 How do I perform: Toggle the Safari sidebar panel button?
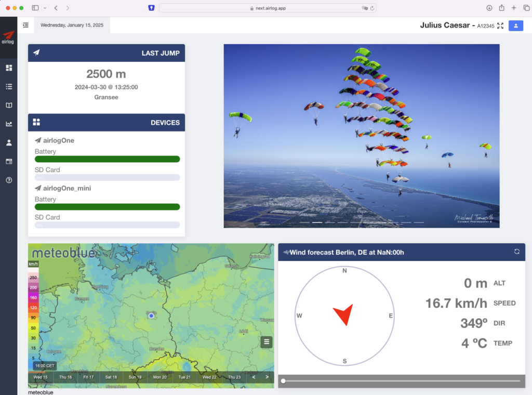[35, 8]
